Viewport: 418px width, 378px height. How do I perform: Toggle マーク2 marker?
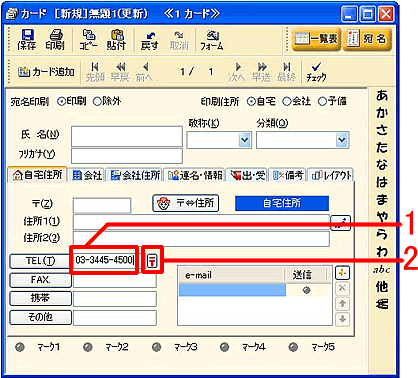coord(88,347)
